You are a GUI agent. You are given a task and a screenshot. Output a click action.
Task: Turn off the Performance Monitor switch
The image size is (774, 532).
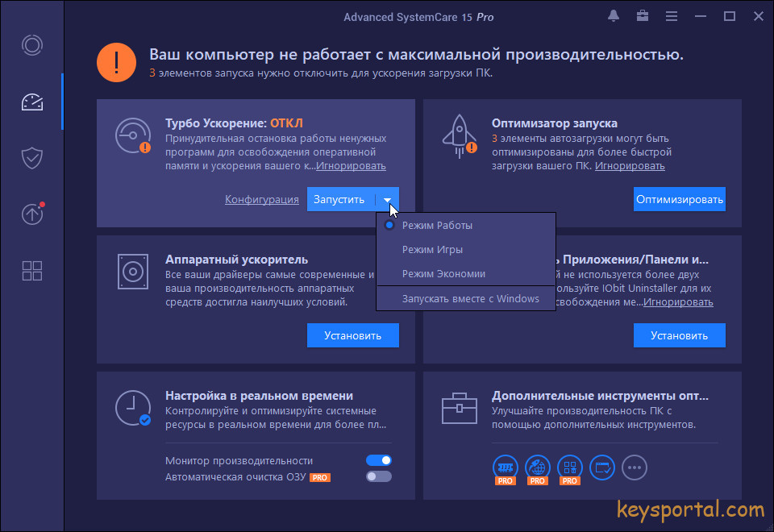(378, 460)
